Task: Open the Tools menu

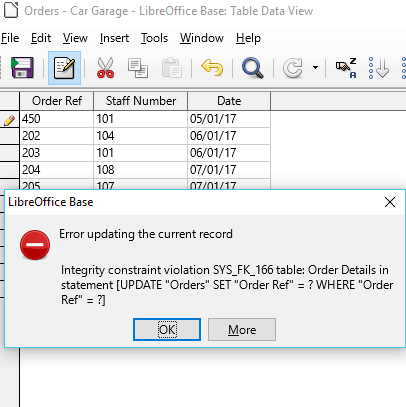Action: click(x=154, y=38)
